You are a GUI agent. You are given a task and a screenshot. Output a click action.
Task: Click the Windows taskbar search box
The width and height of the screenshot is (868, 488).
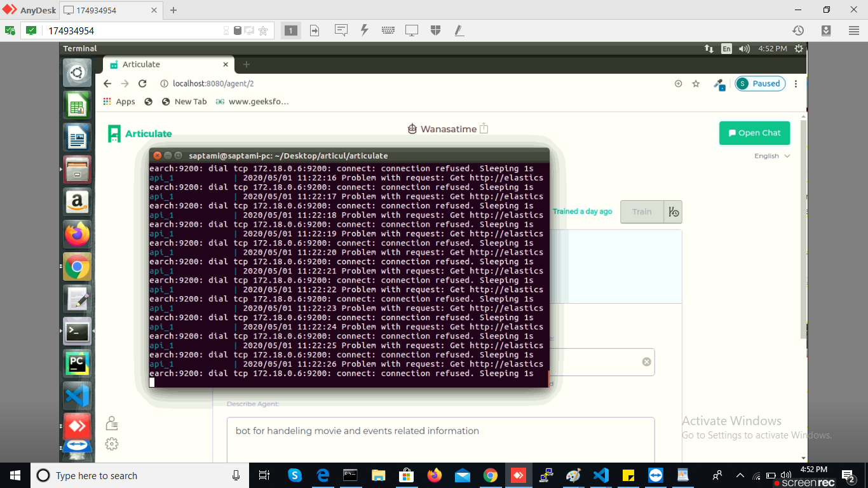(x=140, y=475)
